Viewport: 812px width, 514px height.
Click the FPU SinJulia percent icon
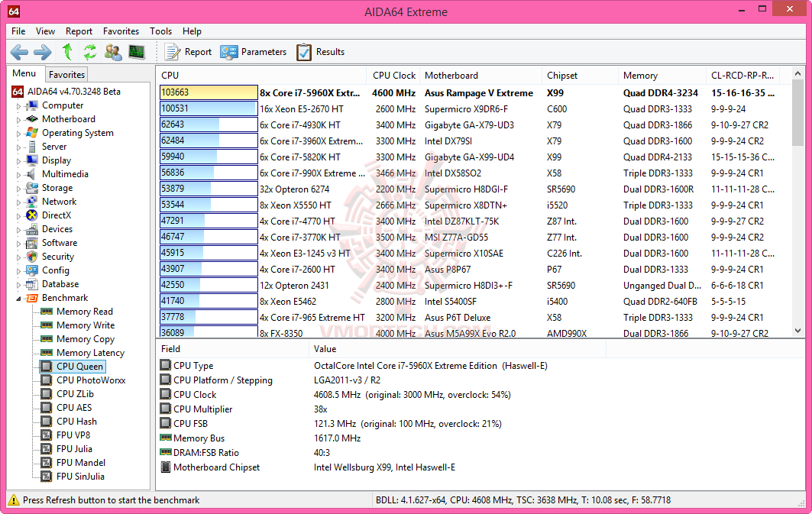pos(47,477)
